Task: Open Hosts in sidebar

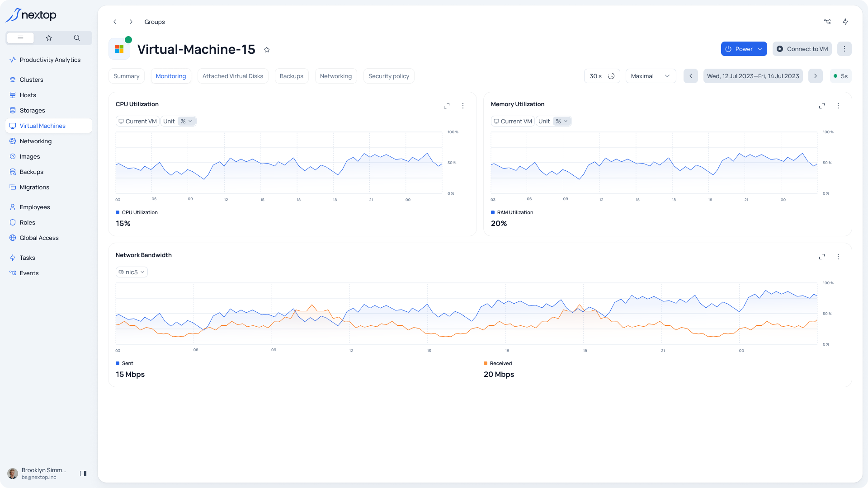Action: click(49, 95)
